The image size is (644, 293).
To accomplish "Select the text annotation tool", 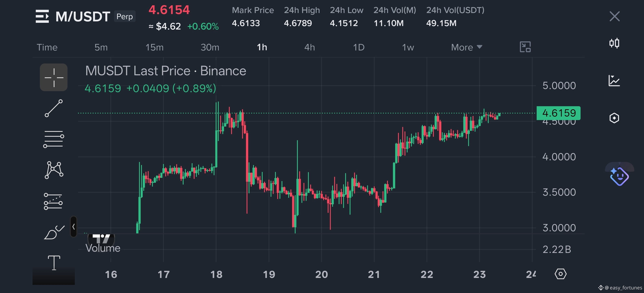I will 54,263.
